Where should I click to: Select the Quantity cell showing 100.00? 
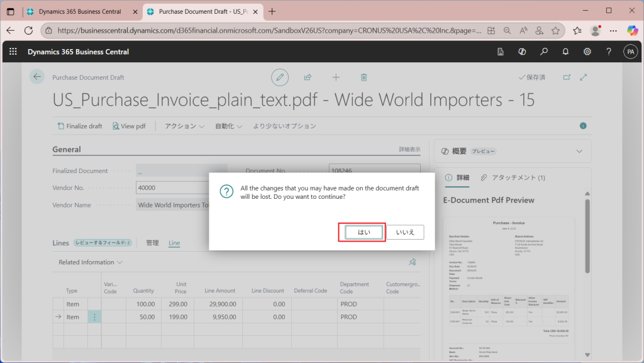[x=143, y=304]
